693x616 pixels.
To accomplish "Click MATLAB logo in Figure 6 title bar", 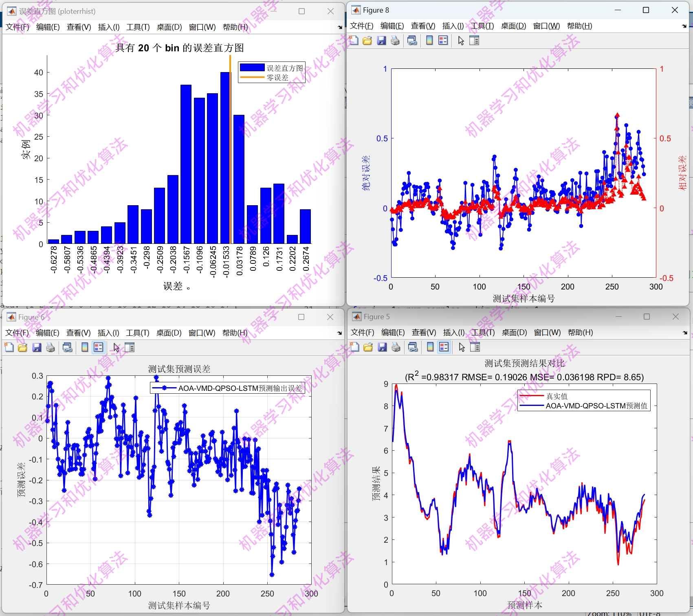I will click(x=11, y=317).
